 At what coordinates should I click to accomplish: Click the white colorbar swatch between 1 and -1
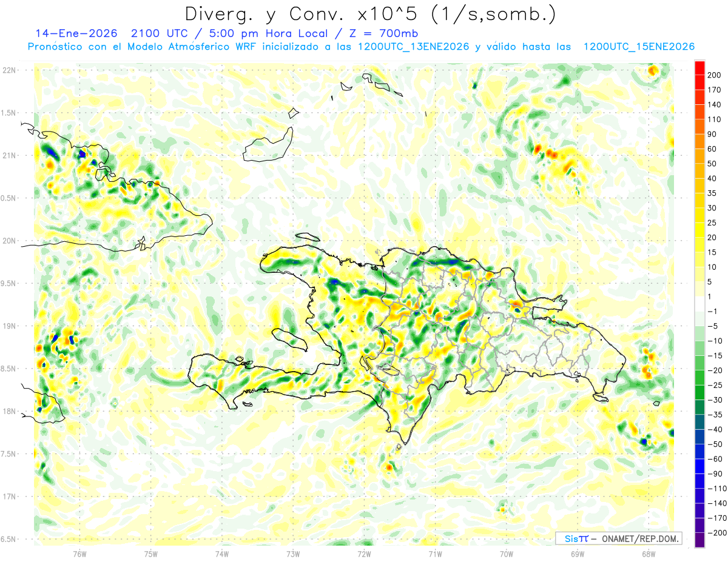point(699,304)
